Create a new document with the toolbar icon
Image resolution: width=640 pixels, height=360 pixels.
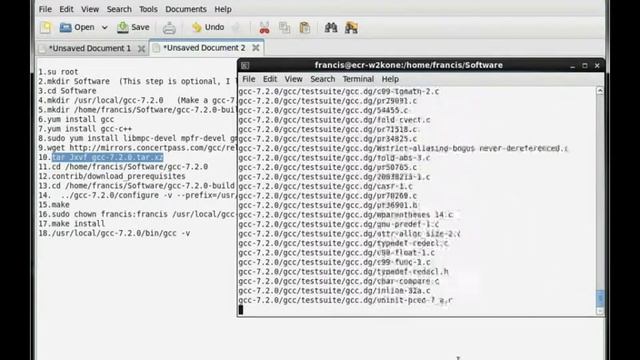[x=46, y=27]
